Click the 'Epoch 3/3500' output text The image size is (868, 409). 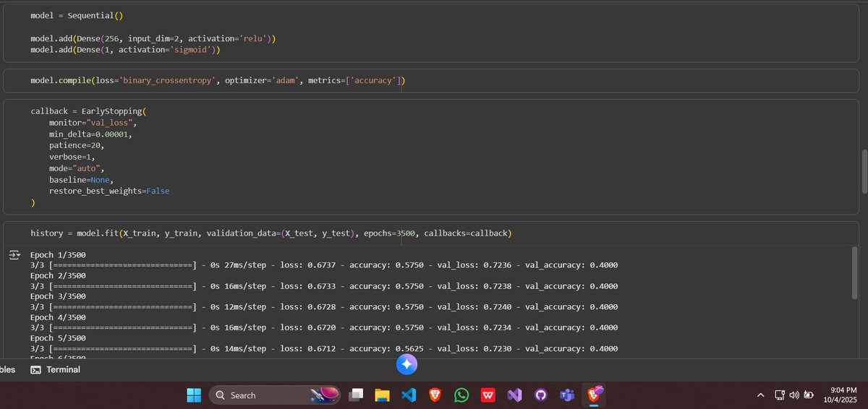tap(58, 296)
